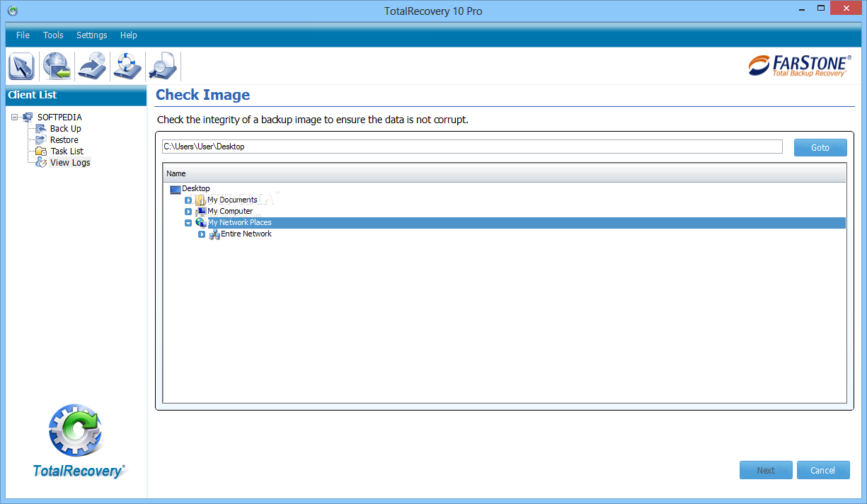Select Restore in client tree
Viewport: 867px width, 504px height.
[64, 139]
